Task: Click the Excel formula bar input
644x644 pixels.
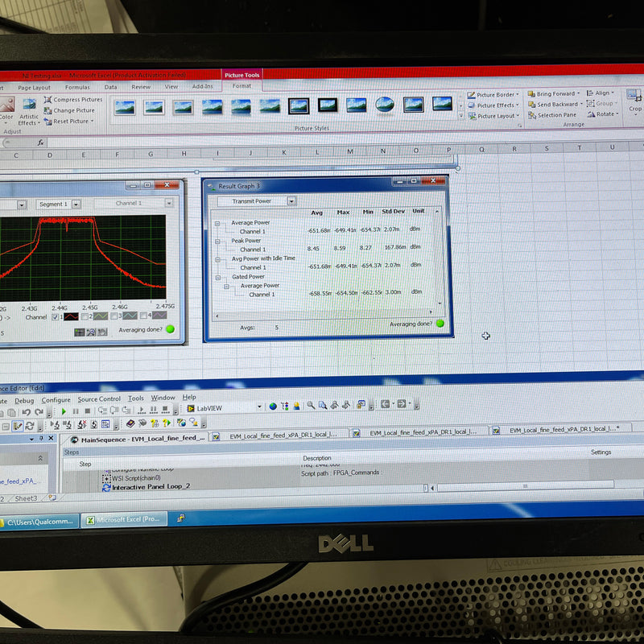Action: click(345, 138)
